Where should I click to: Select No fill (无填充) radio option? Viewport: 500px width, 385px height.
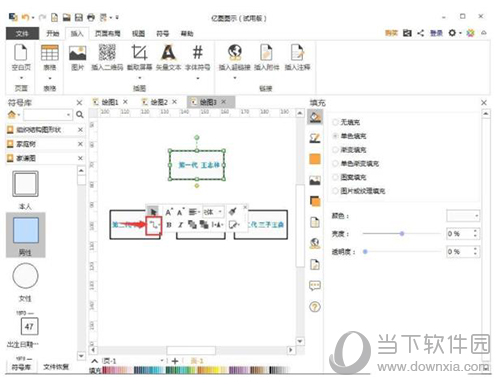click(x=335, y=122)
